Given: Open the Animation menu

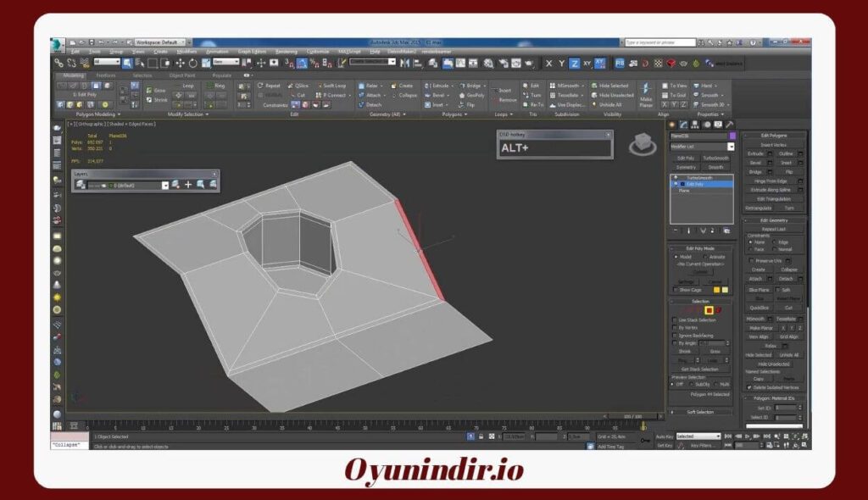Looking at the screenshot, I should tap(217, 52).
